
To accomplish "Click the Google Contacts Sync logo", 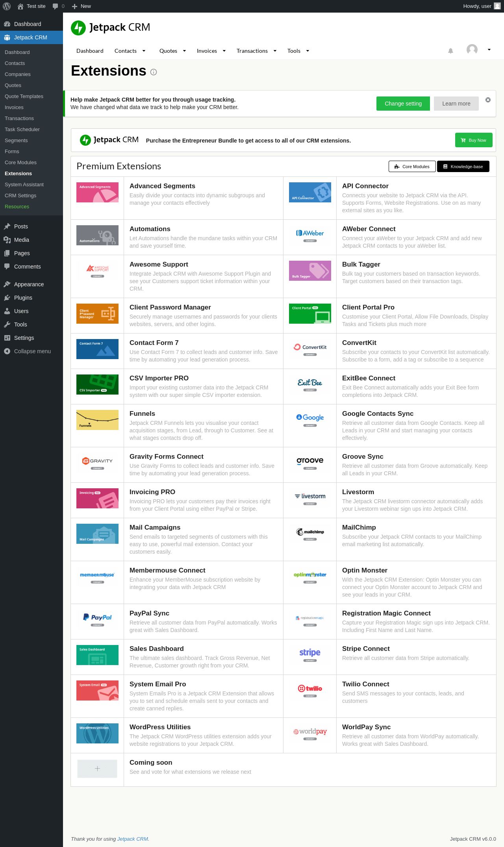I will click(x=310, y=420).
